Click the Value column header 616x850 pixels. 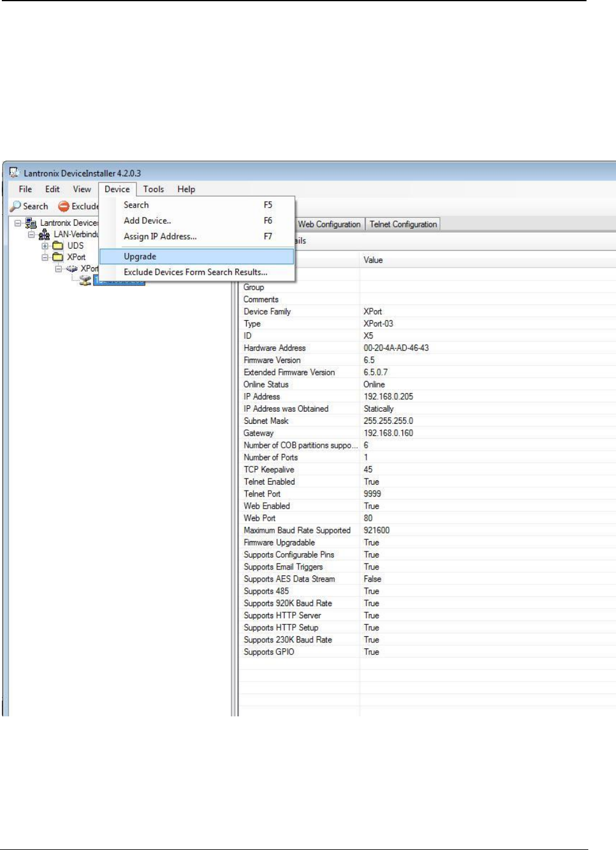(488, 260)
